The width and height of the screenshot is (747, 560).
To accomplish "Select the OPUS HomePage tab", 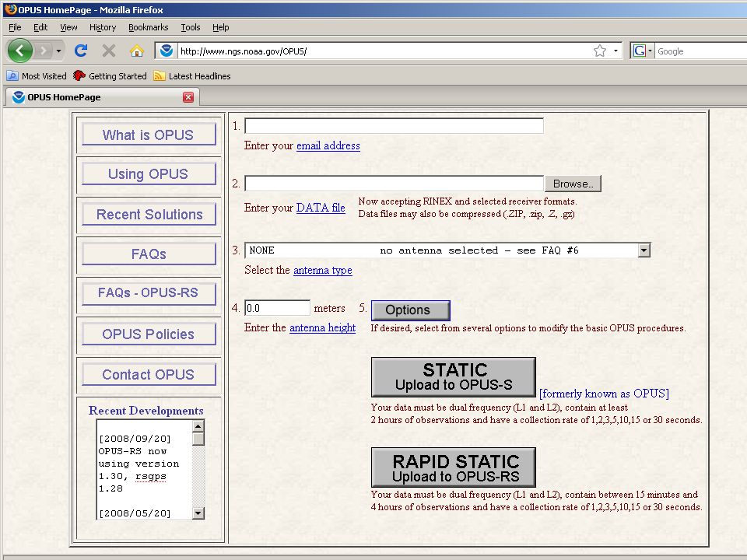I will pos(103,97).
